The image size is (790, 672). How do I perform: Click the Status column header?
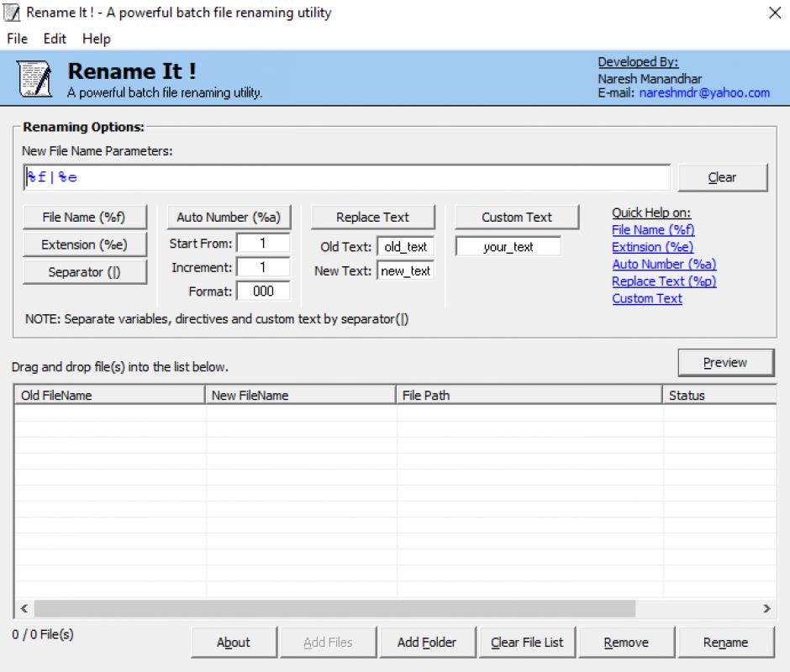tap(720, 396)
